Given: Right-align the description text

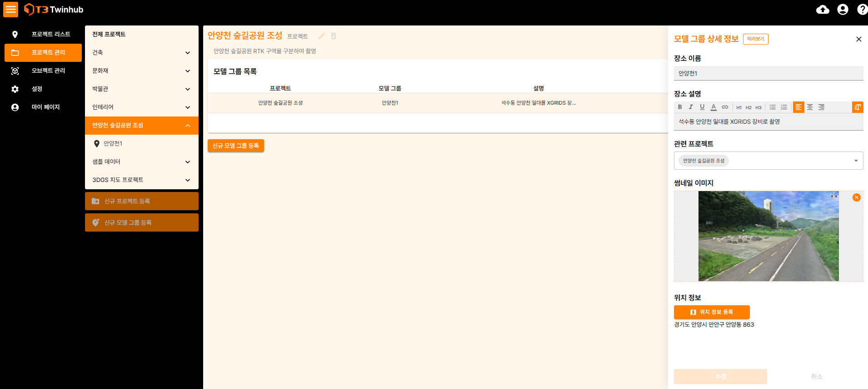Looking at the screenshot, I should point(821,107).
